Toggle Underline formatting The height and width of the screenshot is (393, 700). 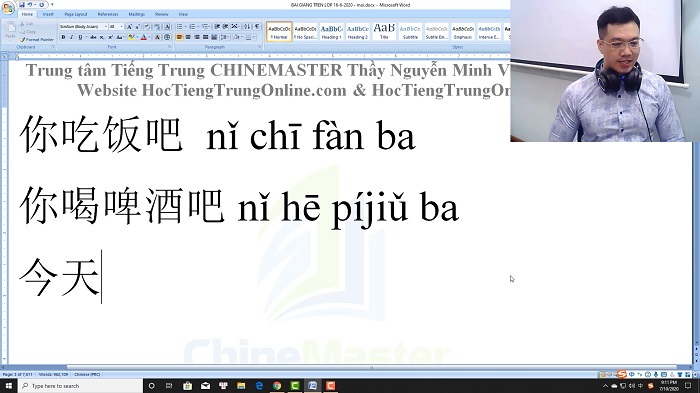click(80, 37)
